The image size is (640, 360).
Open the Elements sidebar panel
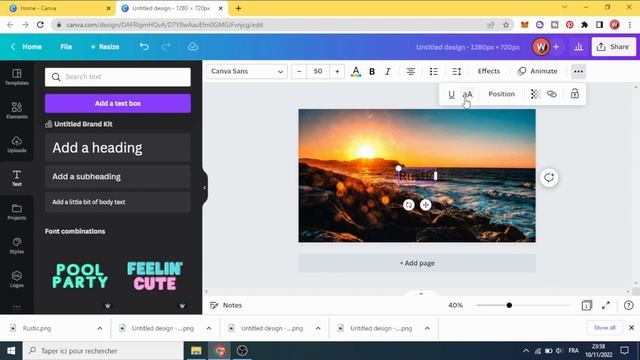[17, 111]
